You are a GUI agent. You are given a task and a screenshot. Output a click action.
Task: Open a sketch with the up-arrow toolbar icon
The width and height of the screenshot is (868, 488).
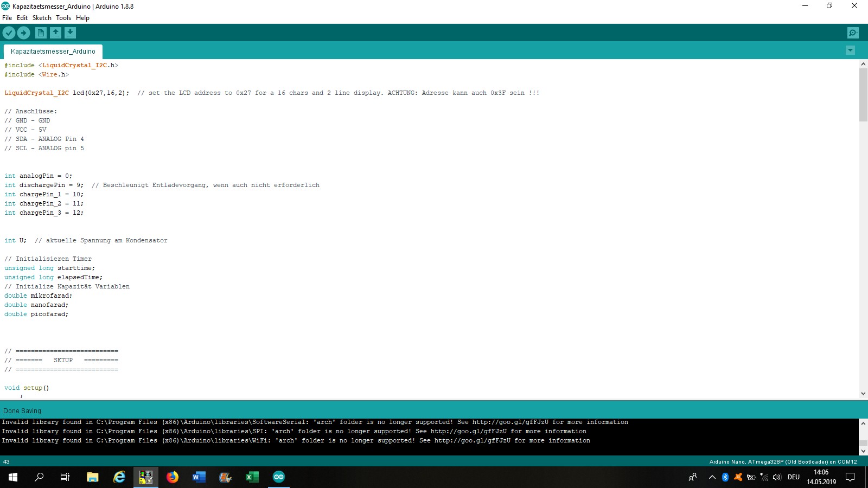(55, 33)
